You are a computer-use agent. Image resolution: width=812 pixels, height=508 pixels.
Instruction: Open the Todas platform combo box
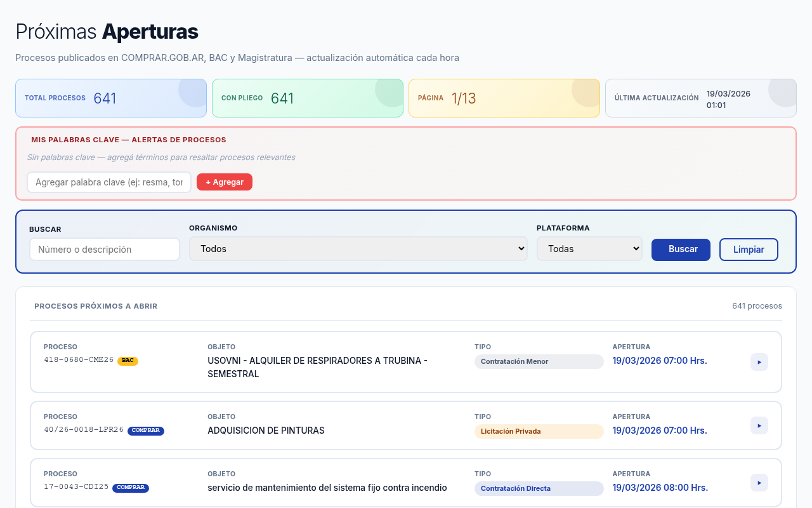click(x=589, y=248)
